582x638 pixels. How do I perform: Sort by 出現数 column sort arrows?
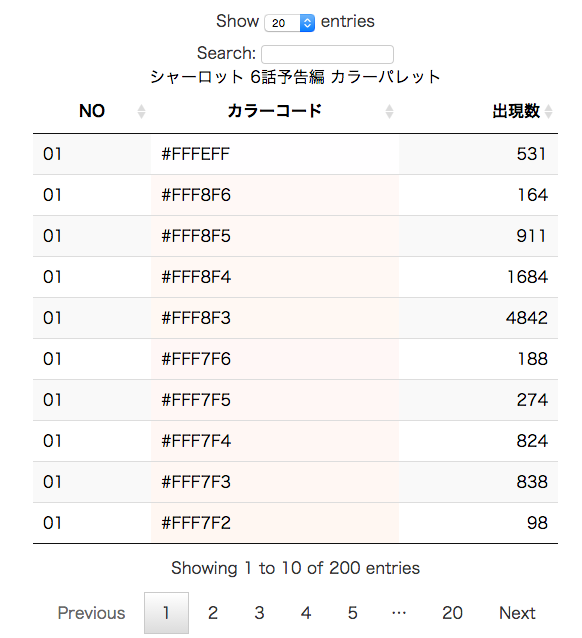pos(548,111)
